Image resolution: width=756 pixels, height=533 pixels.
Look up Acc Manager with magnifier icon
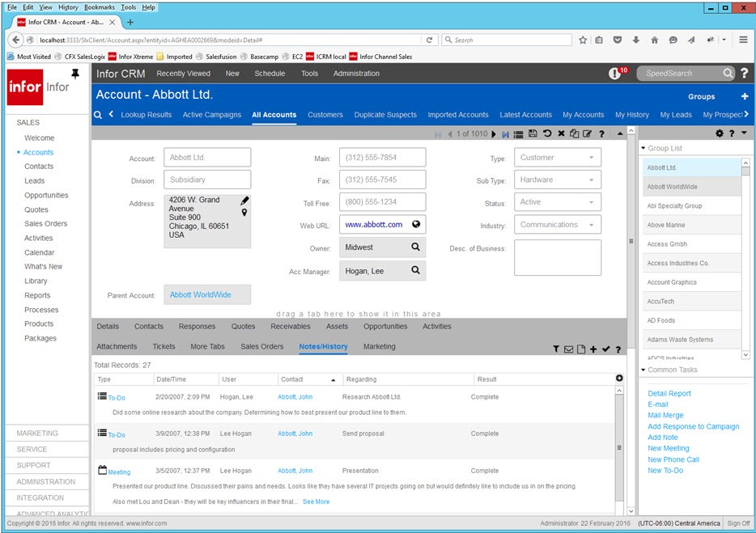click(x=415, y=270)
